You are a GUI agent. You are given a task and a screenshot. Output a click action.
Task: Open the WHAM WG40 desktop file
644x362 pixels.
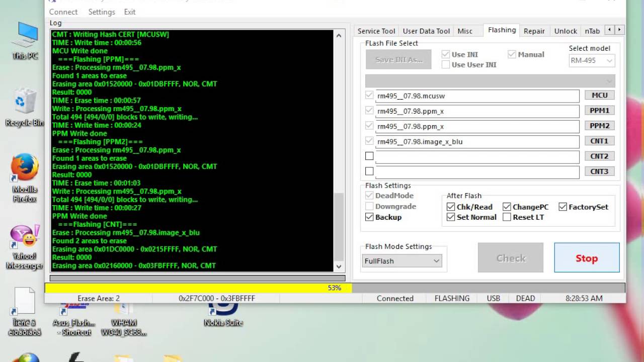coord(124,319)
